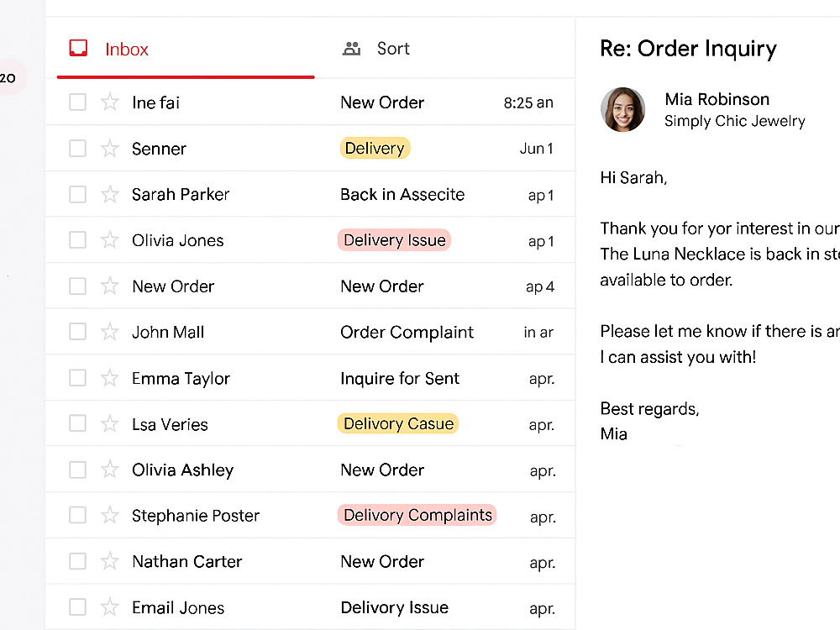Star the Lsa Veries email
Screen dimensions: 840x630
tap(110, 423)
